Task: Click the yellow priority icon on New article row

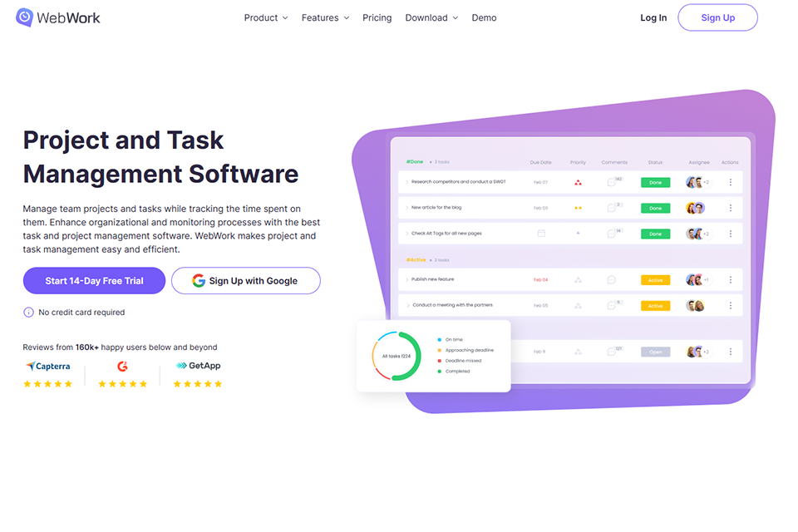Action: click(579, 208)
